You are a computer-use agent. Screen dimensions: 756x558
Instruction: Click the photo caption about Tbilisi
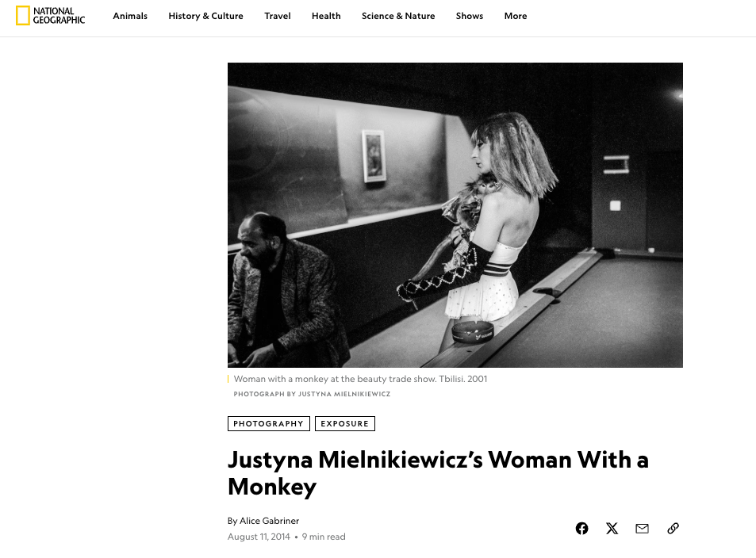click(x=360, y=379)
